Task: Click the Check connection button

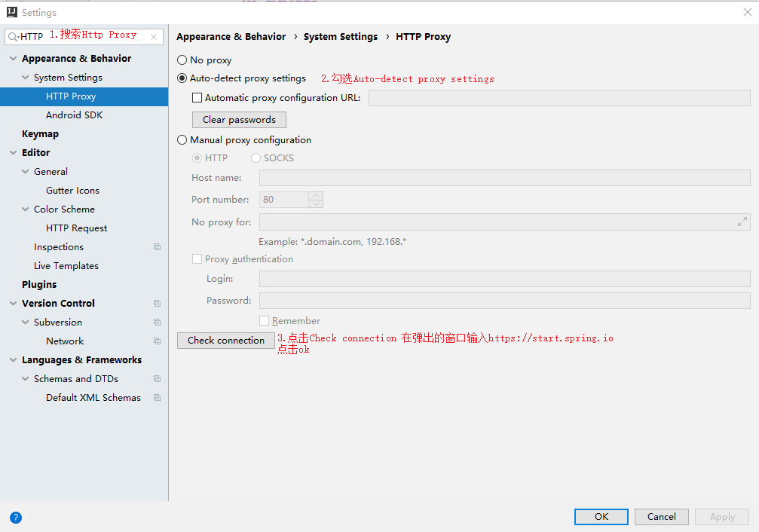Action: tap(225, 341)
